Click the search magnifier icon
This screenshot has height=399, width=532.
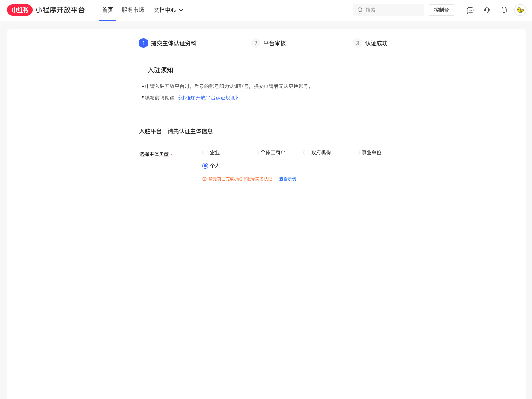360,10
